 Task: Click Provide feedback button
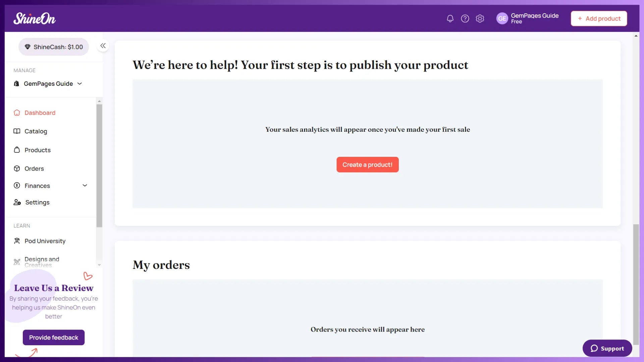[54, 337]
